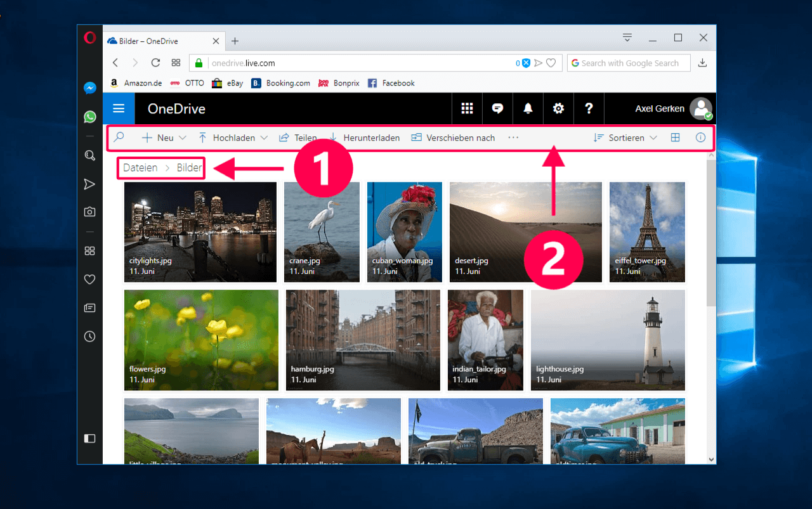
Task: Open the OneDrive chat bubble icon
Action: pyautogui.click(x=497, y=108)
